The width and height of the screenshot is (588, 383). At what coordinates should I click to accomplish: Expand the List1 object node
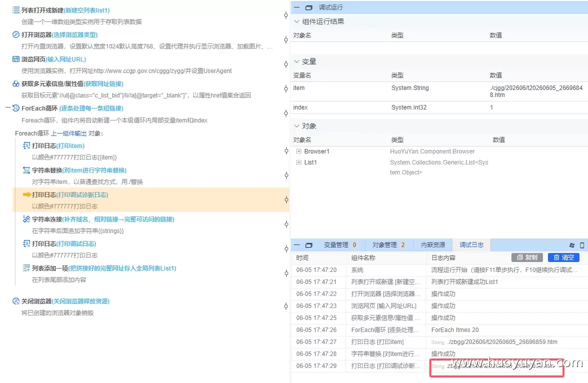(x=298, y=162)
